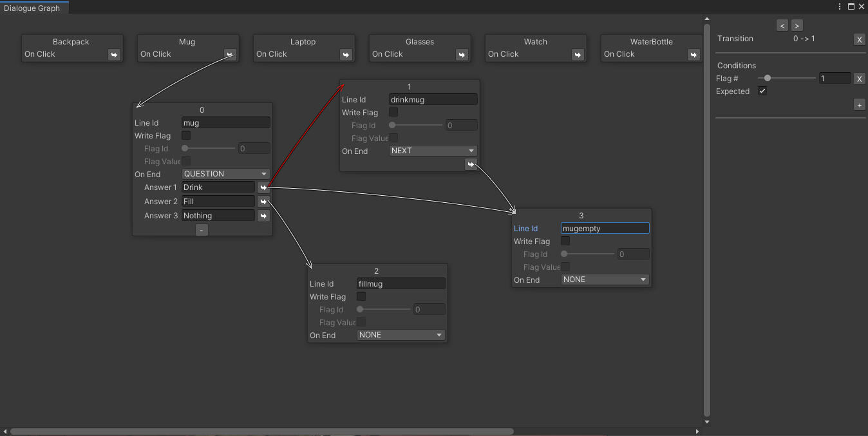
Task: Click WaterBottle On Click connector arrow
Action: point(693,55)
